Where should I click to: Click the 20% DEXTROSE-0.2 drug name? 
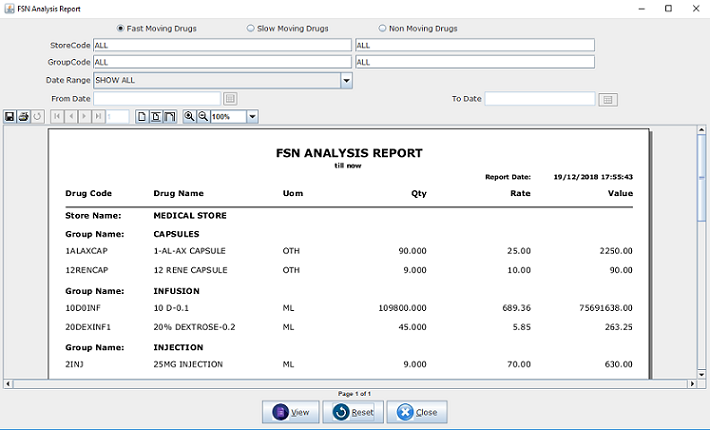194,327
